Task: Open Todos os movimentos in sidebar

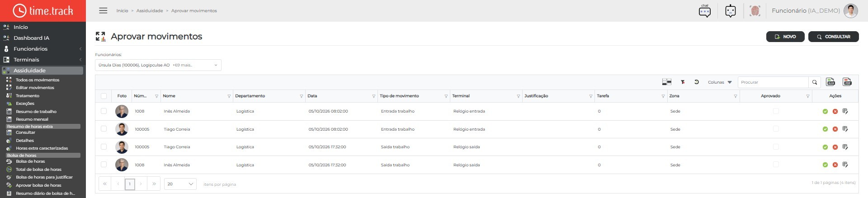Action: (38, 80)
